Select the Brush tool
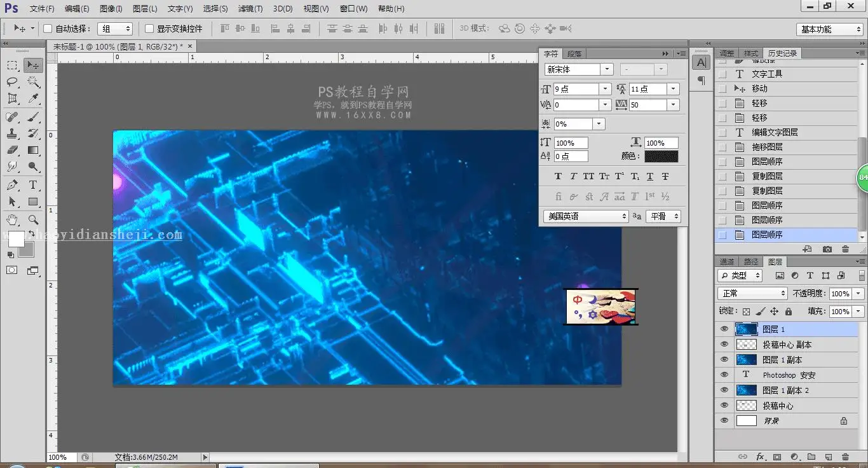Viewport: 868px width, 468px height. pos(33,117)
